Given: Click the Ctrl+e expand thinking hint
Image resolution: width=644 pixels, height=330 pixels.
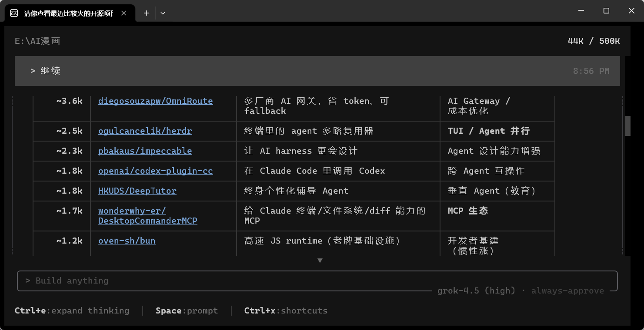Looking at the screenshot, I should coord(72,311).
